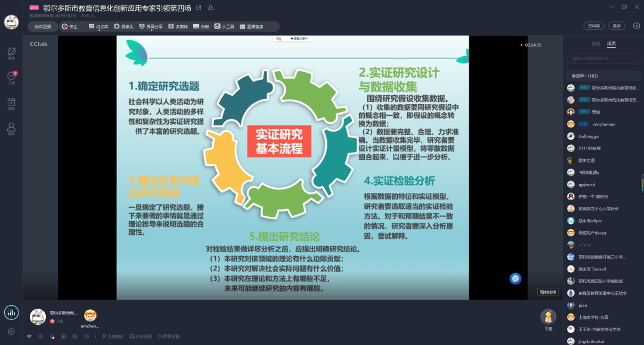Screen dimensions: 644x345
Task: Click the mute icon on screen-share indicator
Action: click(x=279, y=39)
